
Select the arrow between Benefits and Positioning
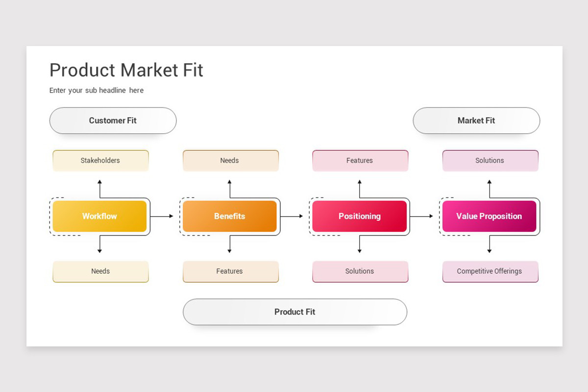tap(292, 216)
